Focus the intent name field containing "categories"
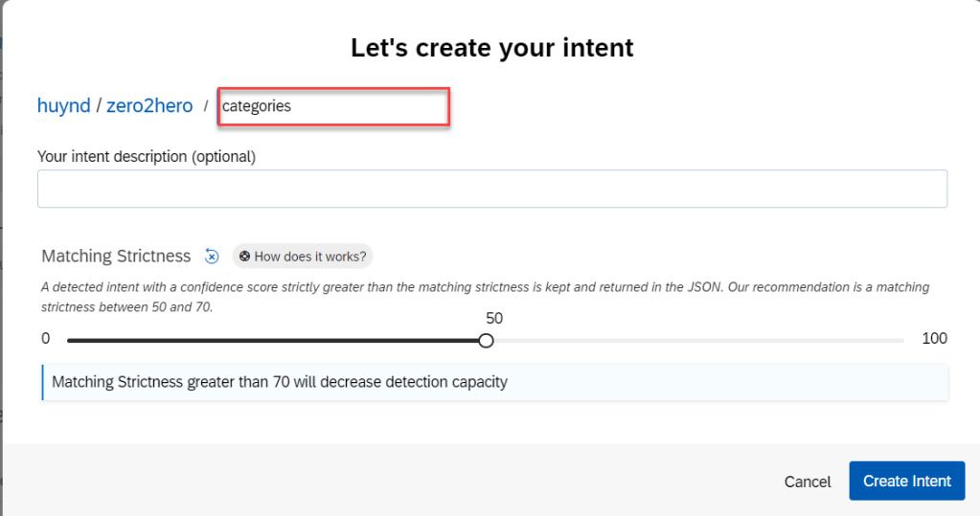This screenshot has height=516, width=980. (333, 106)
